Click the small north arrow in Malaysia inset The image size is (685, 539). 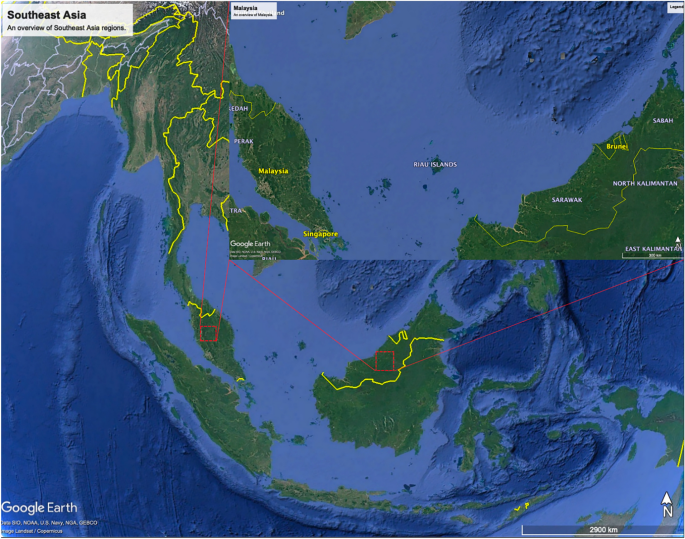click(678, 241)
